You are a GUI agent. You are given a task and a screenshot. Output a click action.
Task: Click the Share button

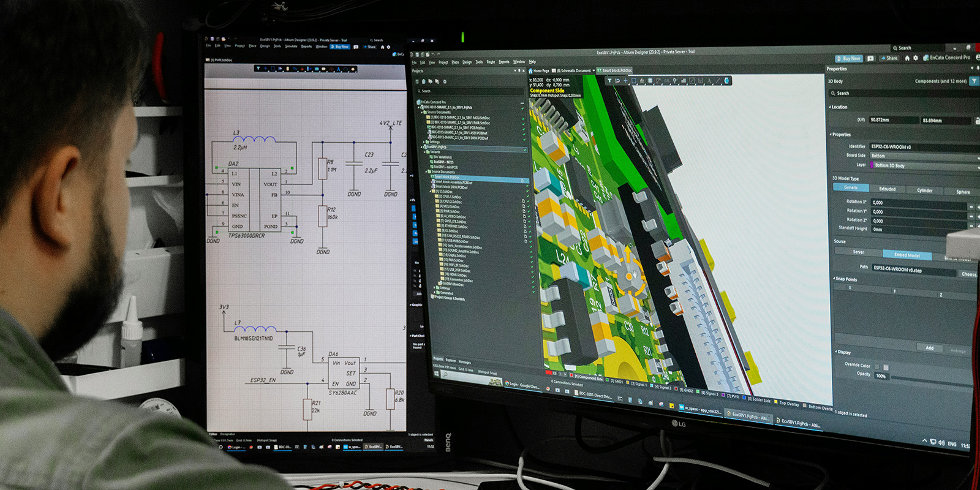889,58
